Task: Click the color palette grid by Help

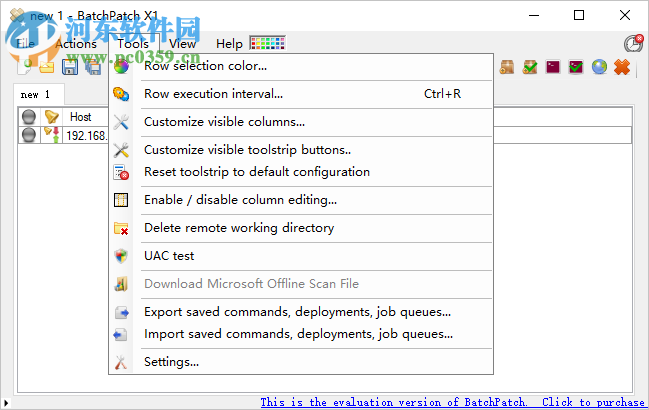Action: [x=267, y=43]
